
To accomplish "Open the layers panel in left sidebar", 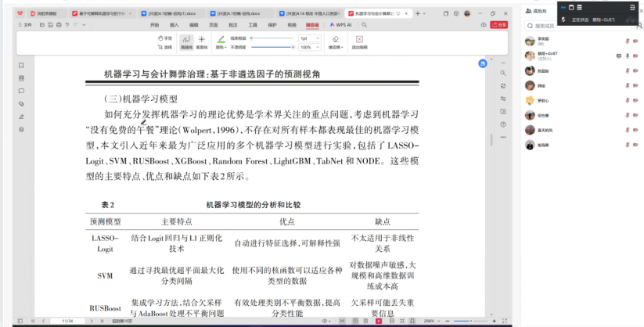I will pos(21,129).
